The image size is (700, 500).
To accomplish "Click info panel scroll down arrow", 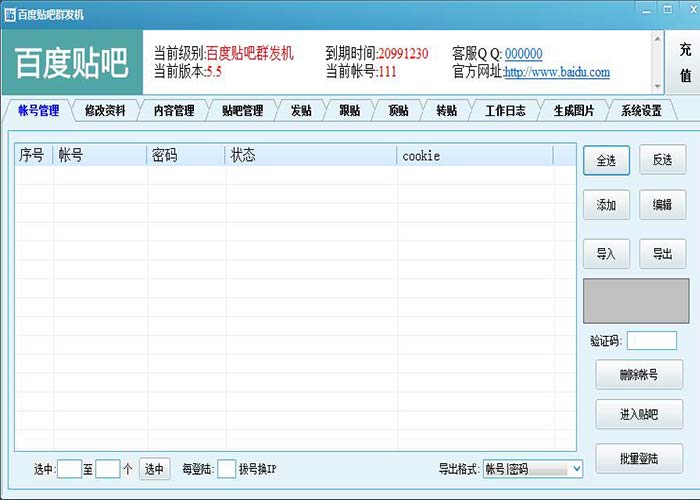I will (x=657, y=86).
